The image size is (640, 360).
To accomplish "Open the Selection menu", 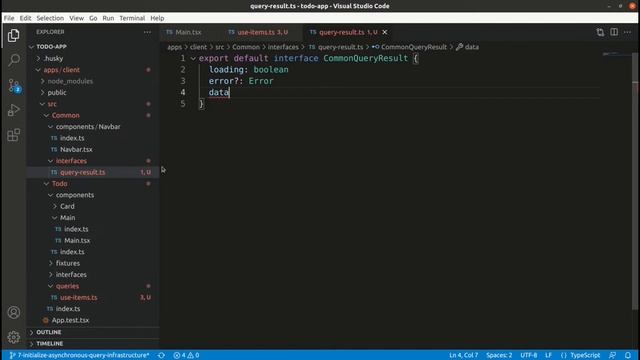I will pos(50,18).
